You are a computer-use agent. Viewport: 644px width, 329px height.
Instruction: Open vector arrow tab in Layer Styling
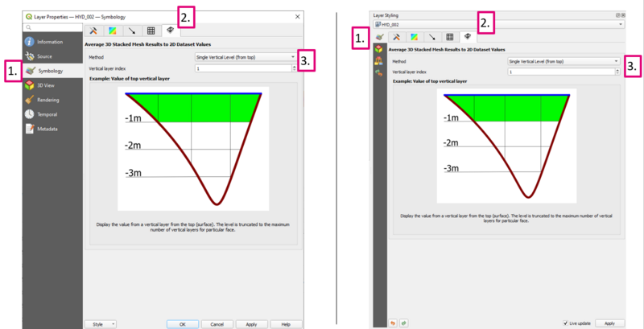[432, 37]
